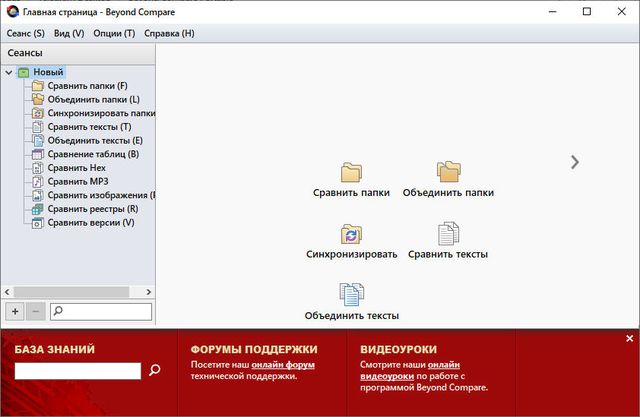Image resolution: width=640 pixels, height=417 pixels.
Task: Focus the БАЗА ЗНАНИЙ search box
Action: [x=78, y=371]
